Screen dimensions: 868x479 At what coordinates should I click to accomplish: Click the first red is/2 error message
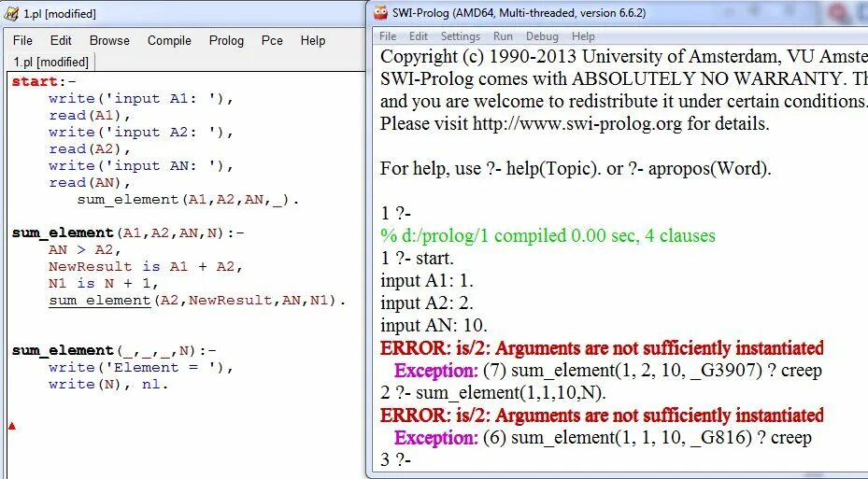[603, 348]
